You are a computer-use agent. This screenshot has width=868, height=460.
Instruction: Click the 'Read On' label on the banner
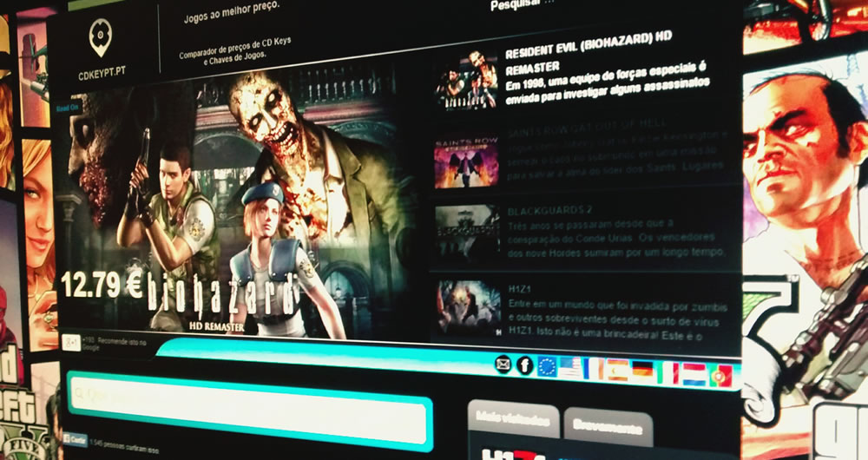click(x=68, y=108)
